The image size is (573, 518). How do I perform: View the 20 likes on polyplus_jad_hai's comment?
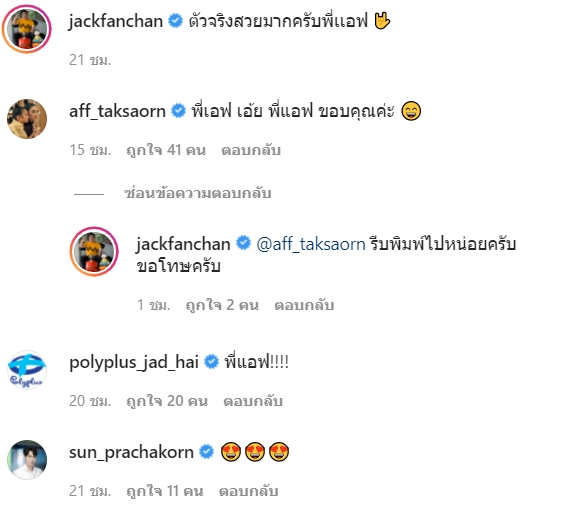click(167, 401)
